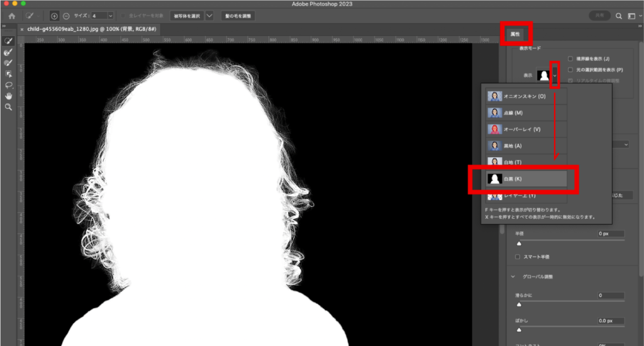The image size is (644, 346).
Task: Click the right panel vertical scrollbar
Action: [641, 158]
